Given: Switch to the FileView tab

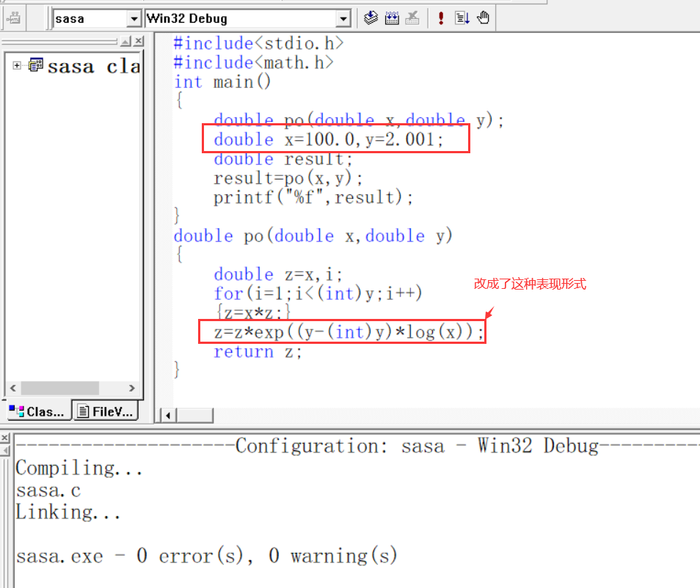Looking at the screenshot, I should 106,411.
